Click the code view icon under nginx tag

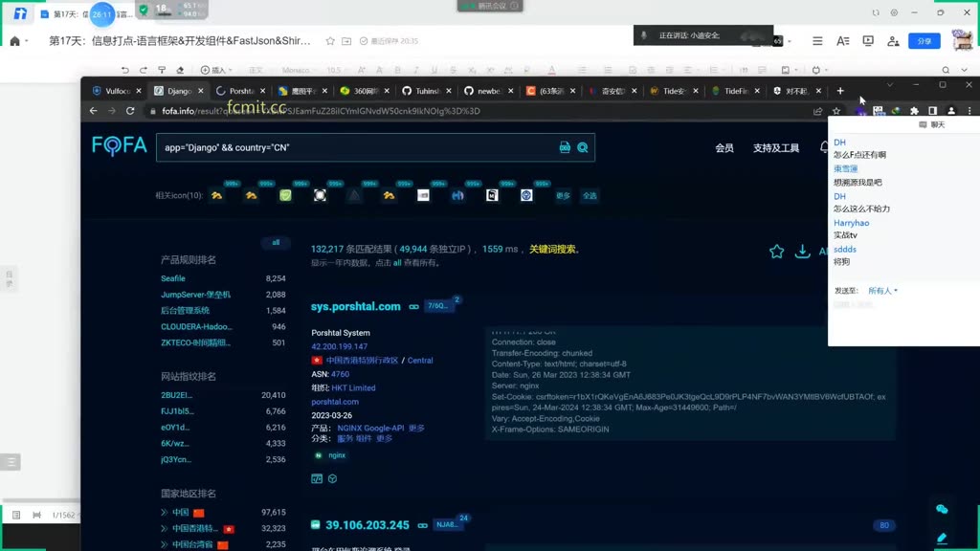point(317,478)
